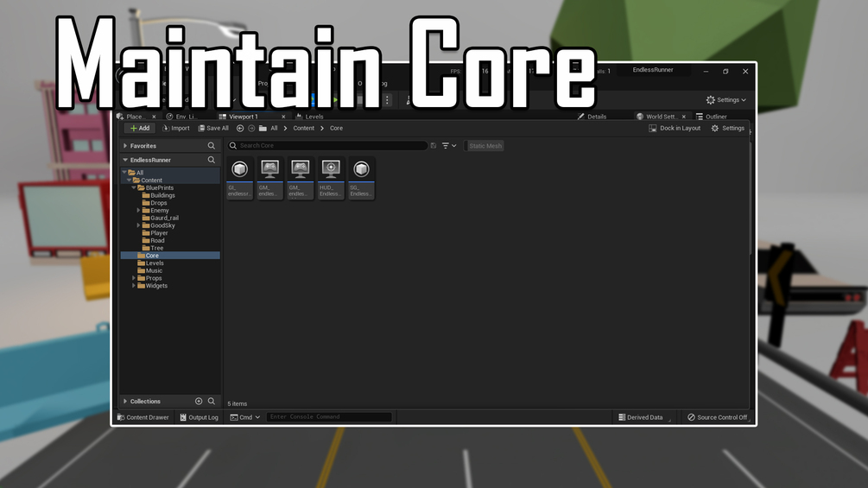Click the Enter Console Command field
Image resolution: width=868 pixels, height=488 pixels.
pos(329,417)
